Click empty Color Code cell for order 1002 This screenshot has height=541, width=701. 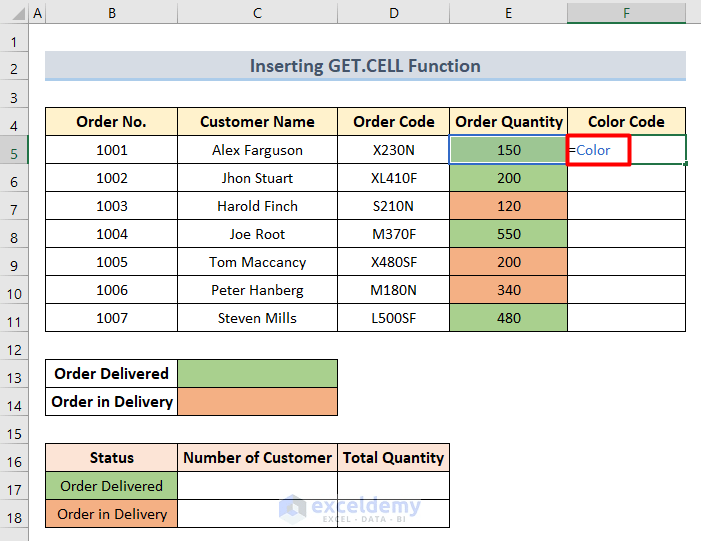point(626,178)
